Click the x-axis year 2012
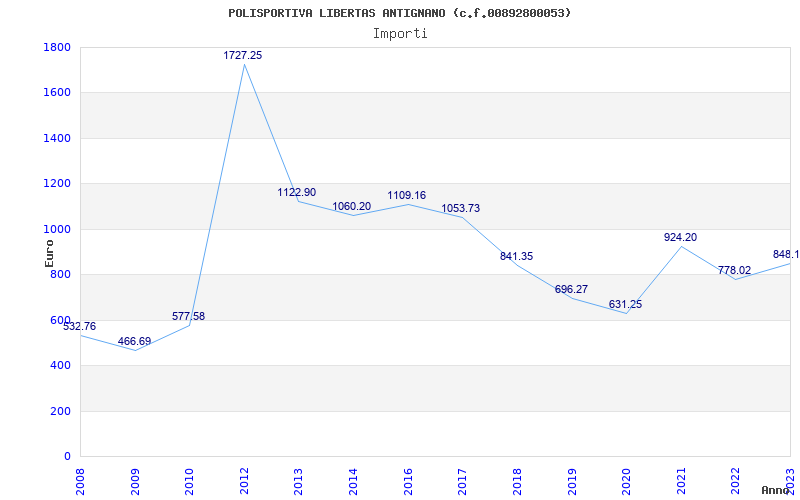 (244, 482)
